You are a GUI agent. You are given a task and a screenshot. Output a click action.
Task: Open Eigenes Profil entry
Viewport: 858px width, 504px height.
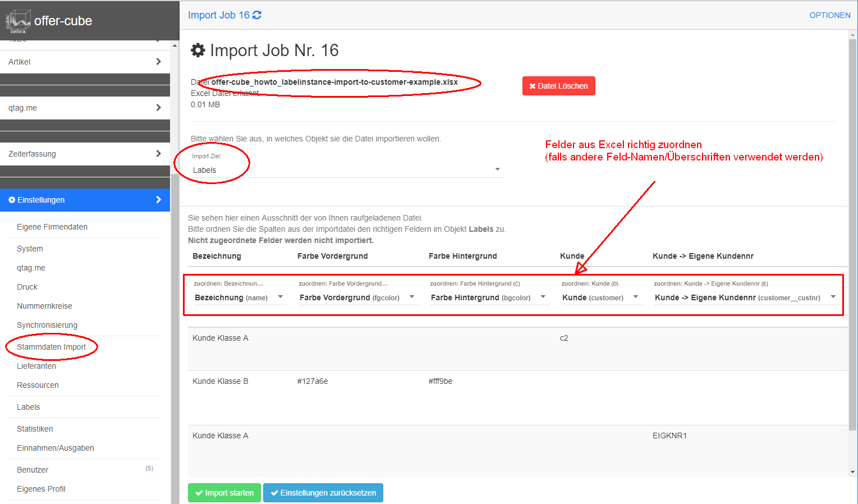pyautogui.click(x=41, y=489)
